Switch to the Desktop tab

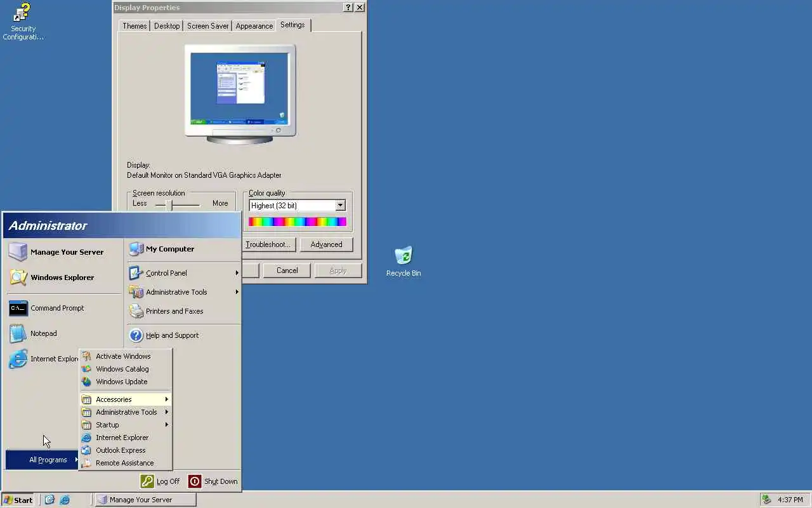pos(167,26)
